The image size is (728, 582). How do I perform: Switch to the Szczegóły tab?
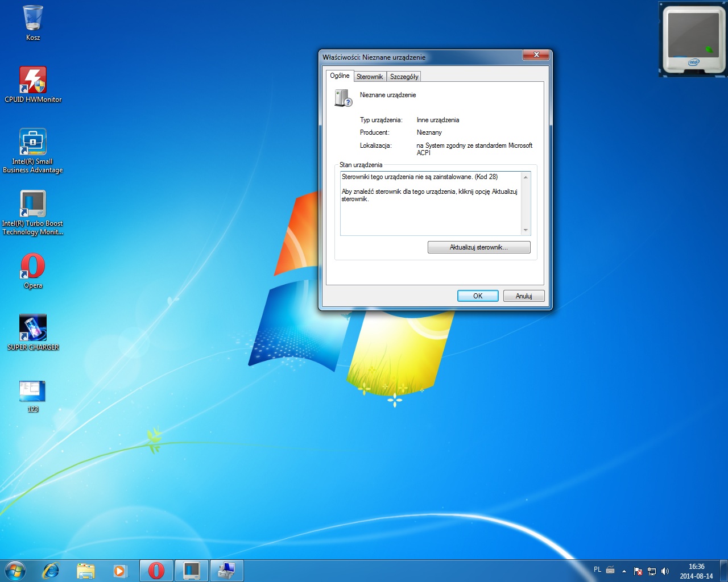(404, 77)
